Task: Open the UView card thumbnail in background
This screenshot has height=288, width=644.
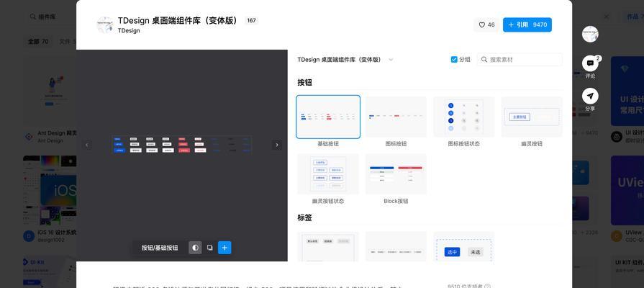Action: click(x=627, y=190)
